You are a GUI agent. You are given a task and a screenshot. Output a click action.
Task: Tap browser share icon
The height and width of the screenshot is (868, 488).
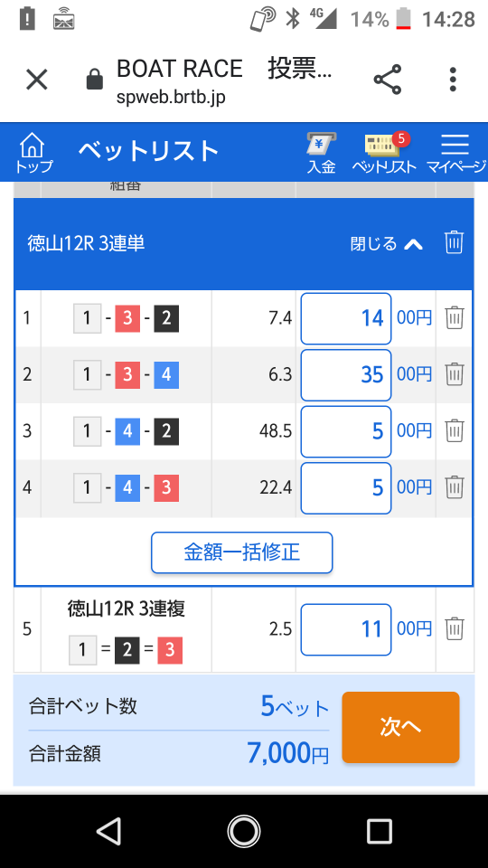coord(388,80)
